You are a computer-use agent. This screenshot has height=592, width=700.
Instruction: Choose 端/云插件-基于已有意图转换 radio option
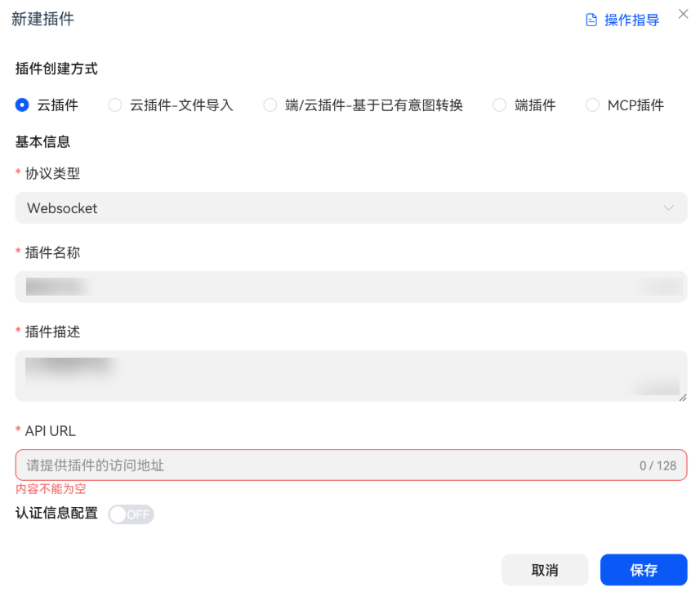pyautogui.click(x=270, y=105)
